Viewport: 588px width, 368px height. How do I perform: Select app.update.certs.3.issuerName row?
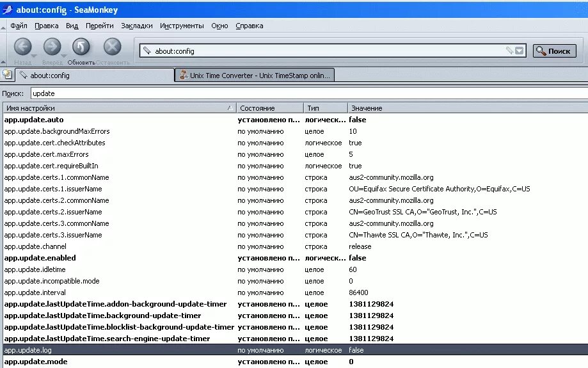pos(296,235)
